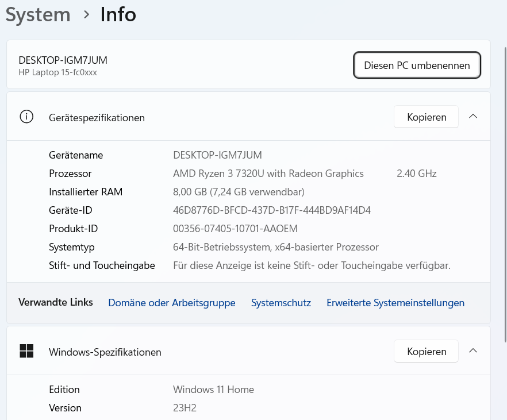Click the Edition label

(64, 390)
